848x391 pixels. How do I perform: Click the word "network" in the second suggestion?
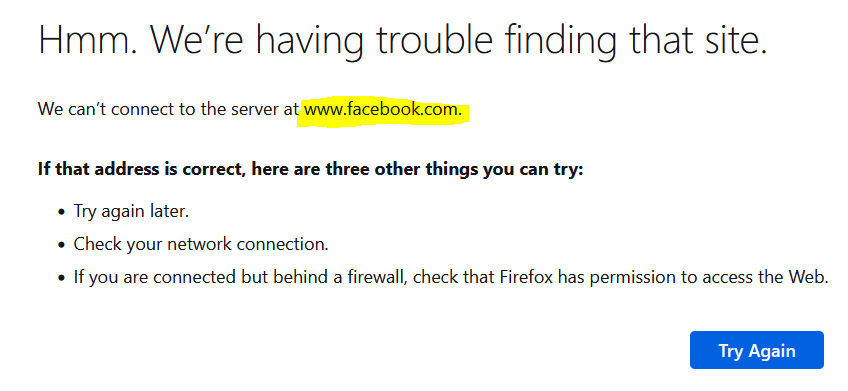pos(200,244)
